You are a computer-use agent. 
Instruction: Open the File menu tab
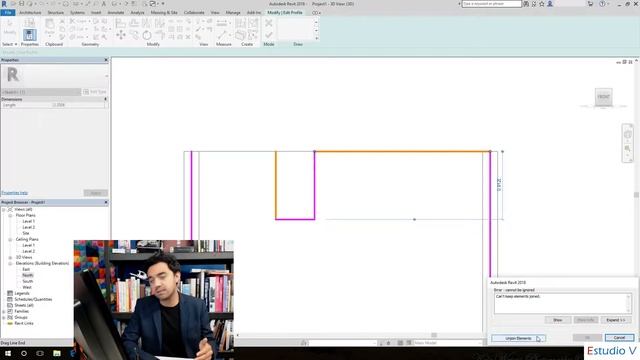coord(8,13)
